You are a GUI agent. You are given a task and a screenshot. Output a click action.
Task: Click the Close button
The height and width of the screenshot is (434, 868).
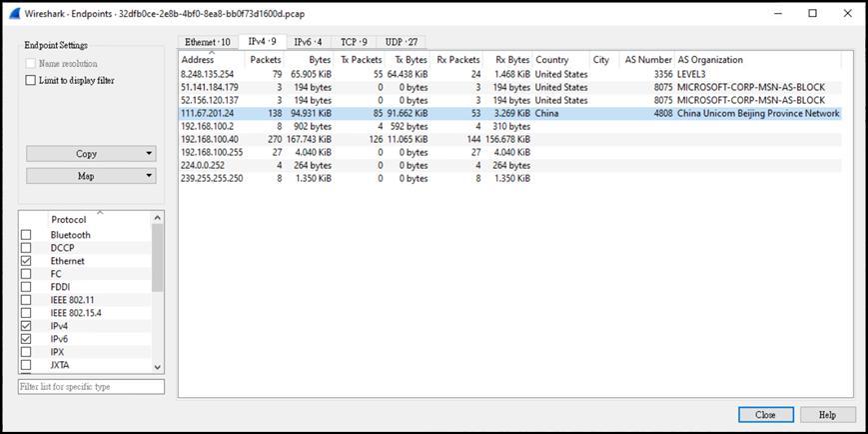tap(765, 415)
